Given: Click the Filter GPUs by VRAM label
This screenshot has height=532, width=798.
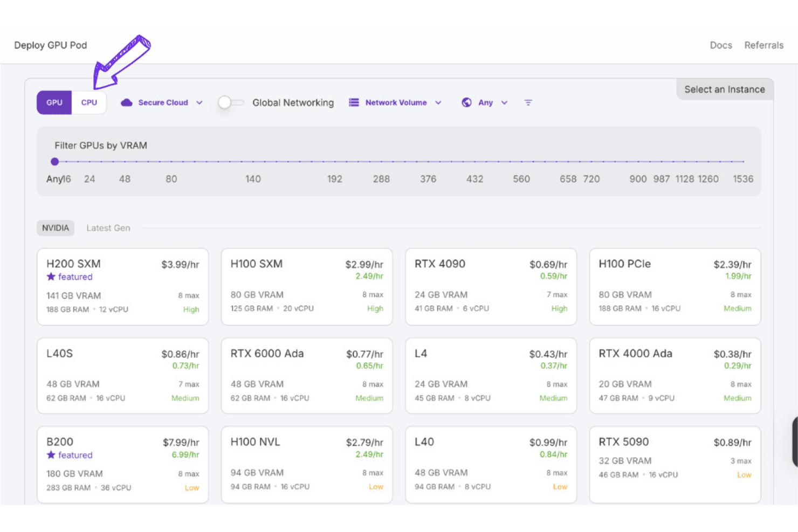Looking at the screenshot, I should click(101, 146).
